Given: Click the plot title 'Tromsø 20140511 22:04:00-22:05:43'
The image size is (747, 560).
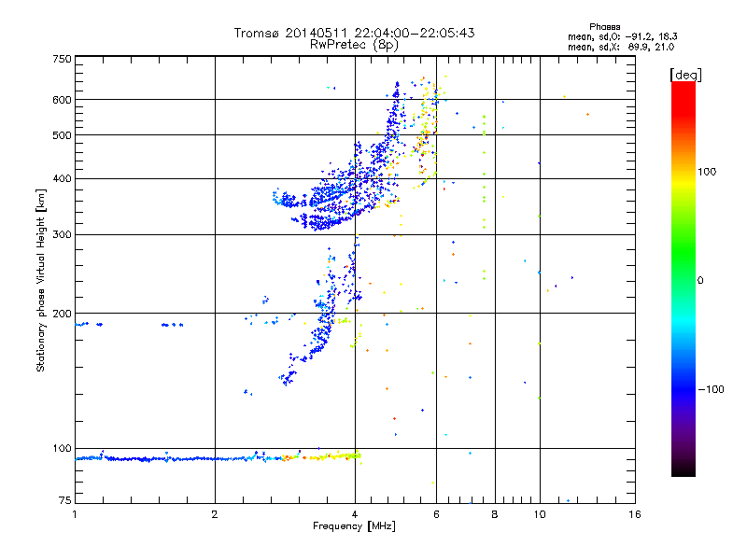Looking at the screenshot, I should click(x=354, y=33).
